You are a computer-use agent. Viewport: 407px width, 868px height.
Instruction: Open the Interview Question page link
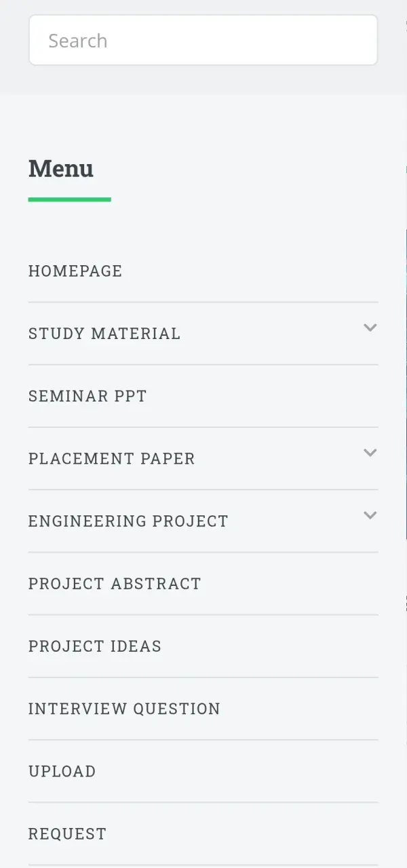pyautogui.click(x=124, y=709)
